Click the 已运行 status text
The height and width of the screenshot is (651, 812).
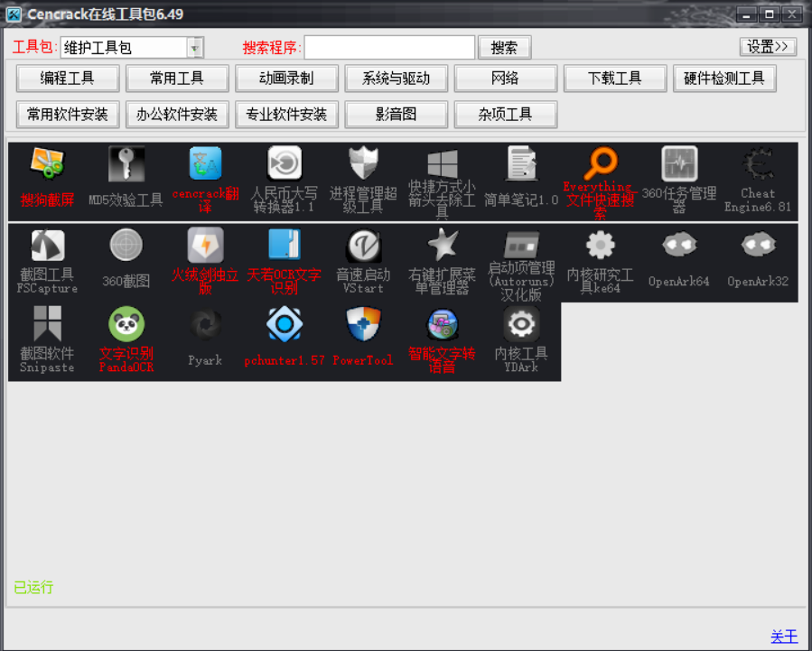[x=33, y=588]
